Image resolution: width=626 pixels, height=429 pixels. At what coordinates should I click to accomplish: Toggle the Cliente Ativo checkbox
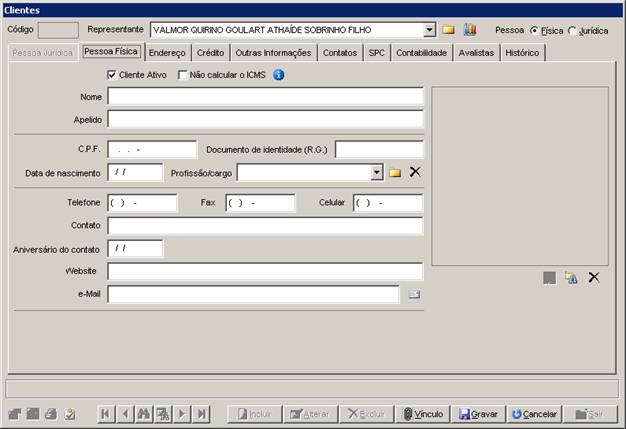coord(112,75)
